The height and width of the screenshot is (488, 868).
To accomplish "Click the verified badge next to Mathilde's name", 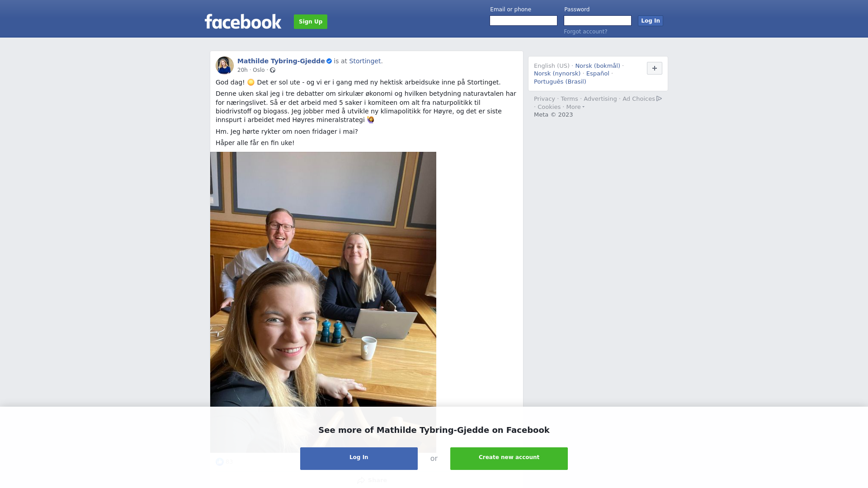I will pos(329,61).
